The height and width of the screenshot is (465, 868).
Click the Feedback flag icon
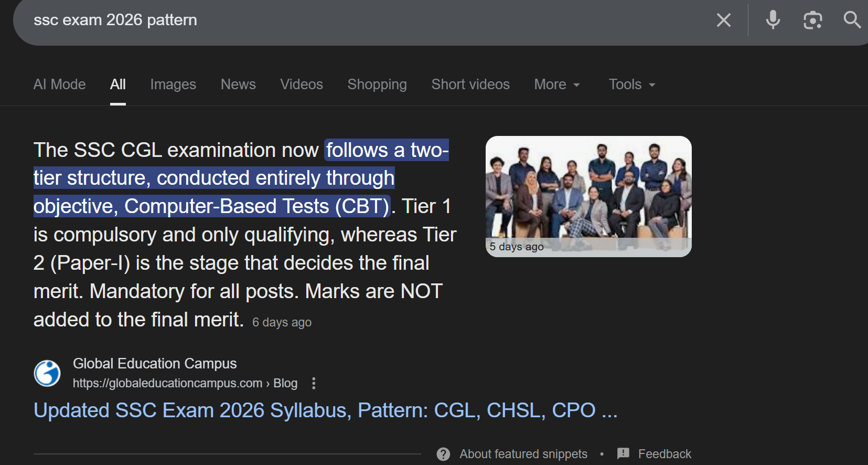(623, 453)
